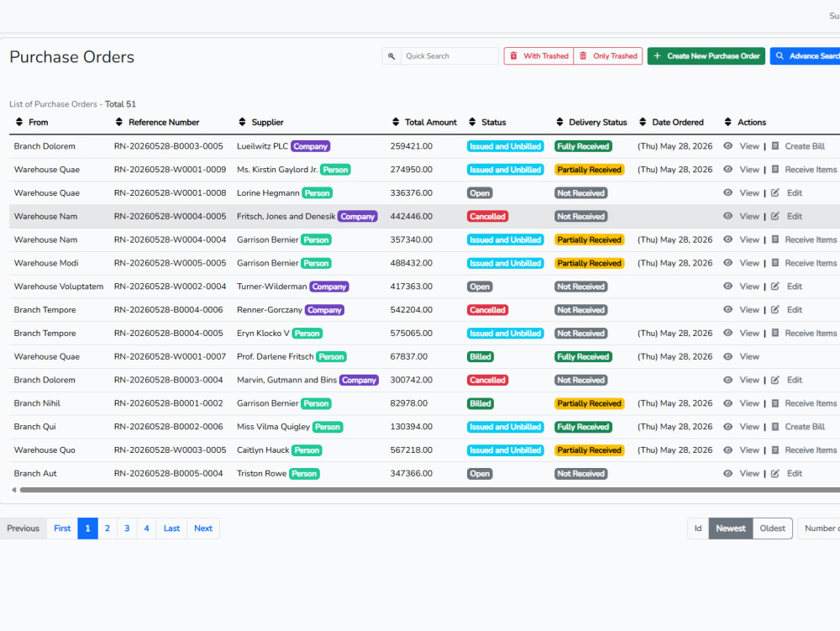Click Edit for Lorine Hegmann order
Viewport: 840px width, 631px height.
pyautogui.click(x=795, y=193)
